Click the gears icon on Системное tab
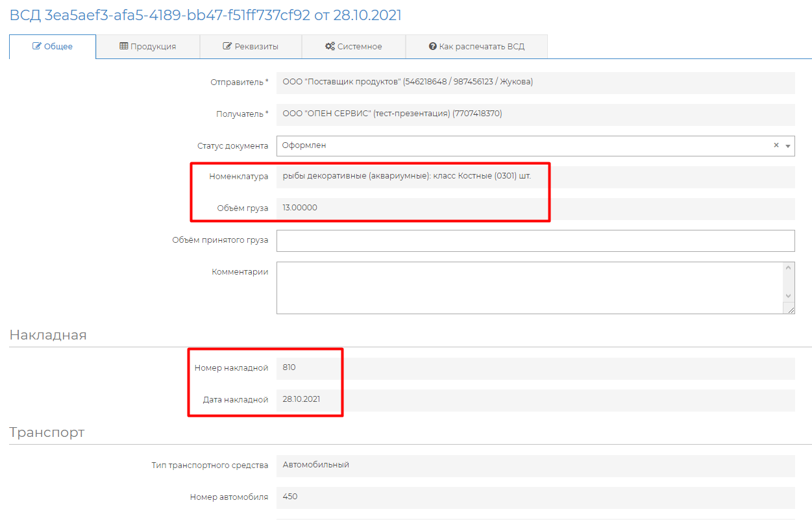Screen dimensions: 812x520 [x=330, y=47]
